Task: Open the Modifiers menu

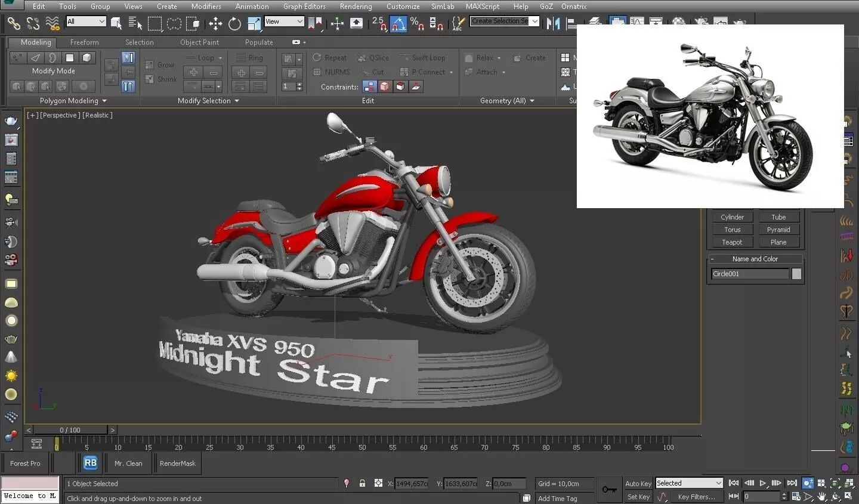Action: pyautogui.click(x=206, y=7)
